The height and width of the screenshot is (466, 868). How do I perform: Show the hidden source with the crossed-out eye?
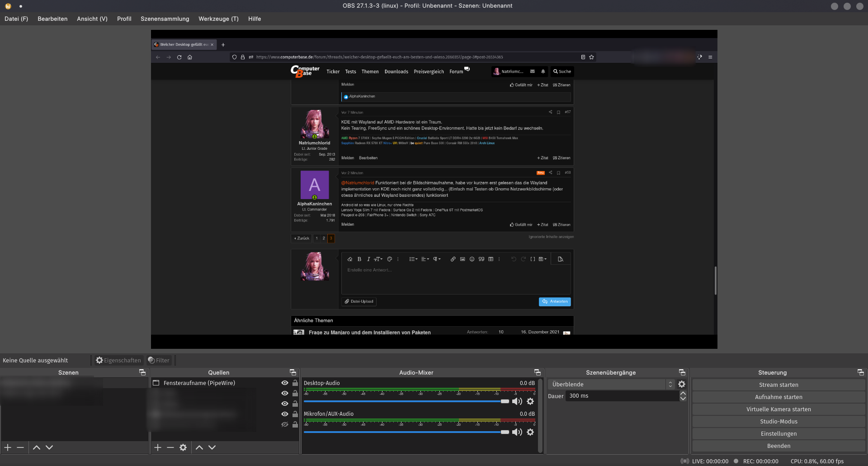[285, 424]
